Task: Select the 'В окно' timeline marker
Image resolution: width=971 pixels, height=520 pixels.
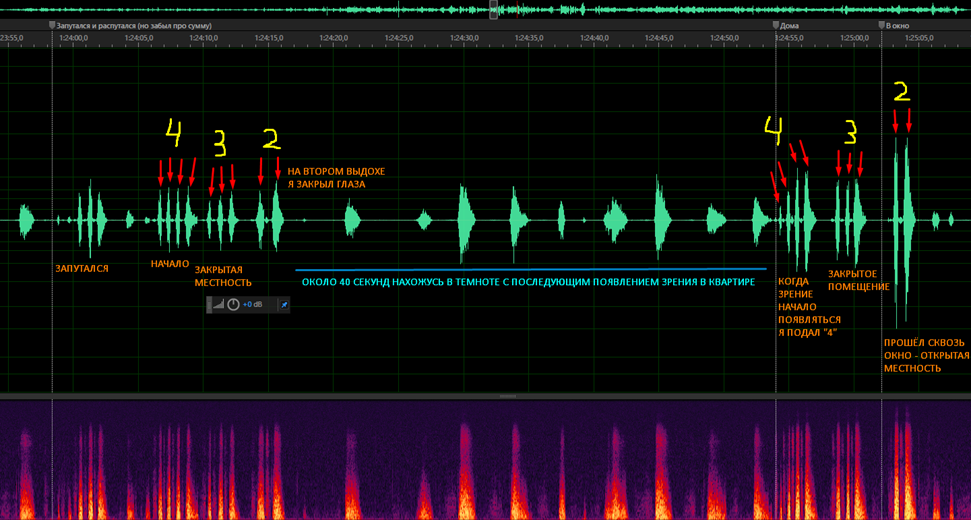Action: pos(895,26)
